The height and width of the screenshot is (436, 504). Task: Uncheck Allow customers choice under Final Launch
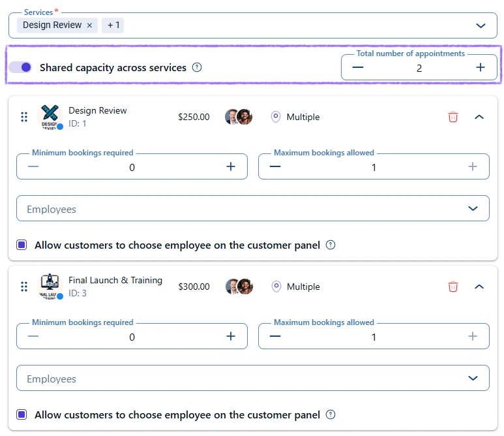click(22, 415)
